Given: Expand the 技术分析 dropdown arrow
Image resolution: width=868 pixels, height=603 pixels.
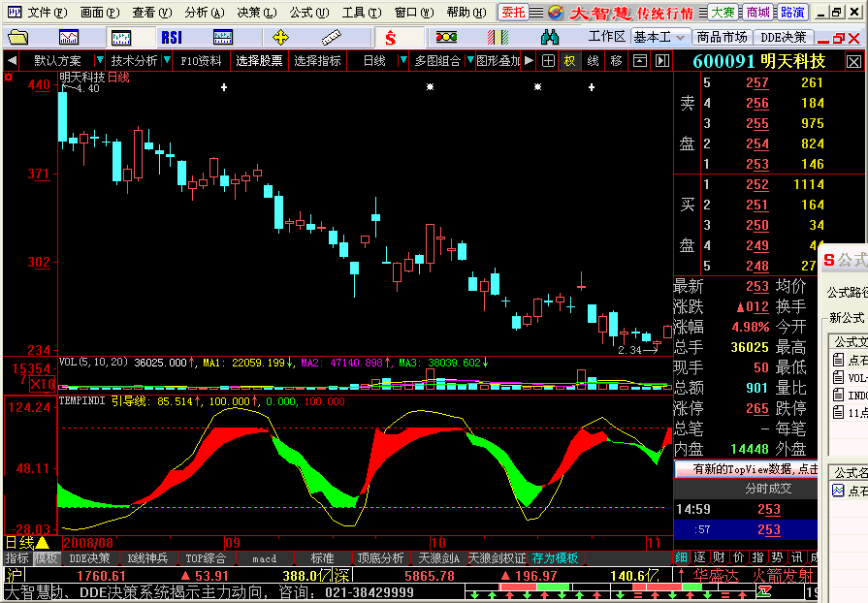Looking at the screenshot, I should pyautogui.click(x=167, y=60).
